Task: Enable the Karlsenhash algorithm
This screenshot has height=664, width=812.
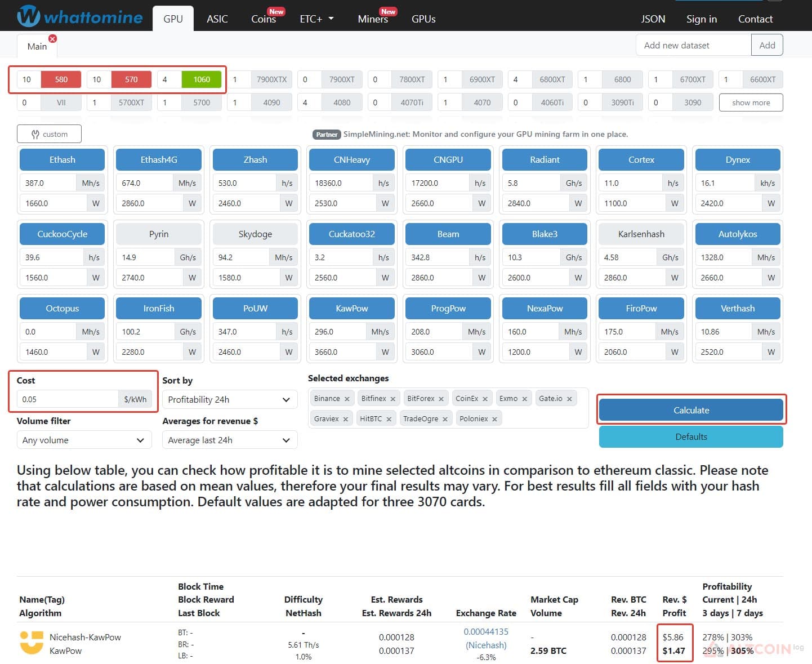Action: coord(641,234)
